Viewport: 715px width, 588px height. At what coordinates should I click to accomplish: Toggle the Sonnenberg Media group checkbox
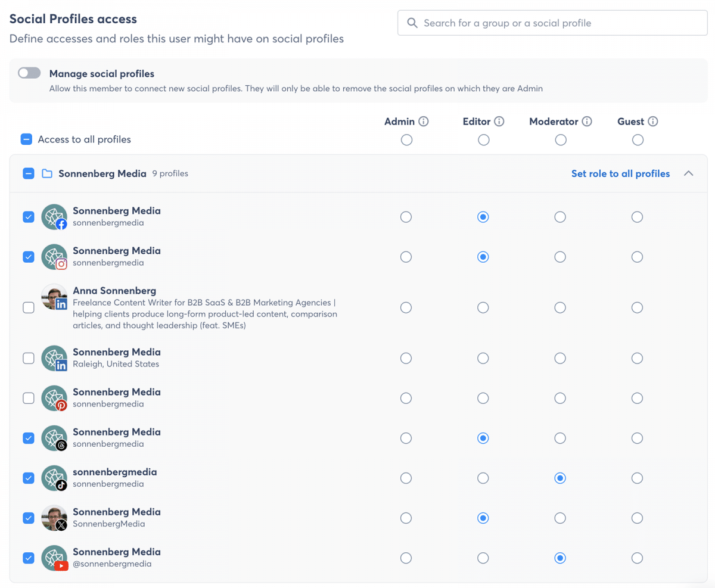click(x=29, y=174)
